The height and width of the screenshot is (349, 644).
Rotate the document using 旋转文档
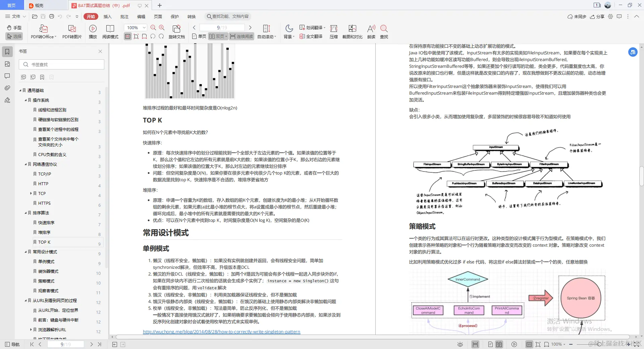click(176, 32)
